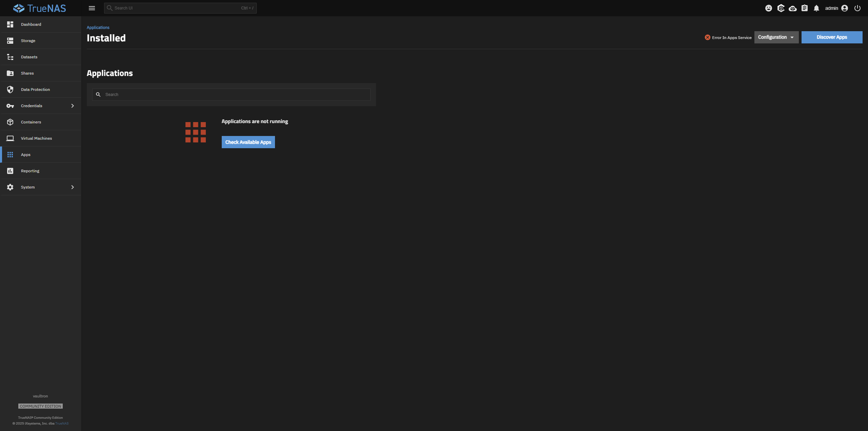Click the Applications breadcrumb link

(98, 27)
